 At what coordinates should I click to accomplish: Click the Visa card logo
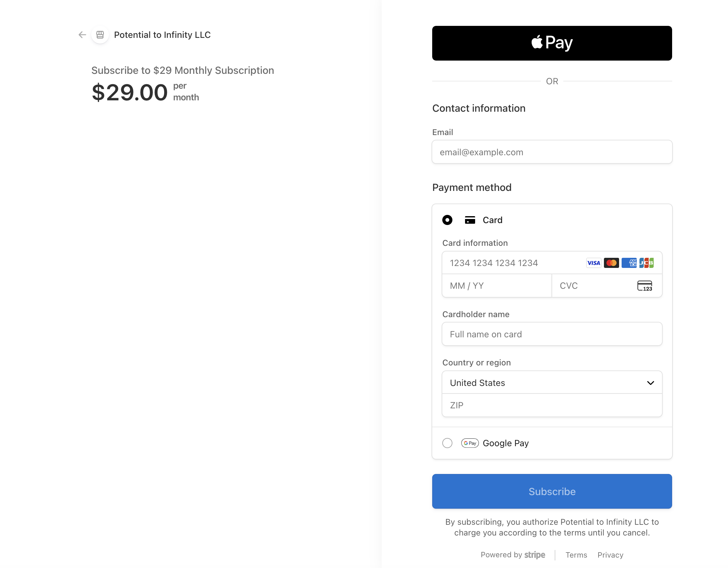593,263
